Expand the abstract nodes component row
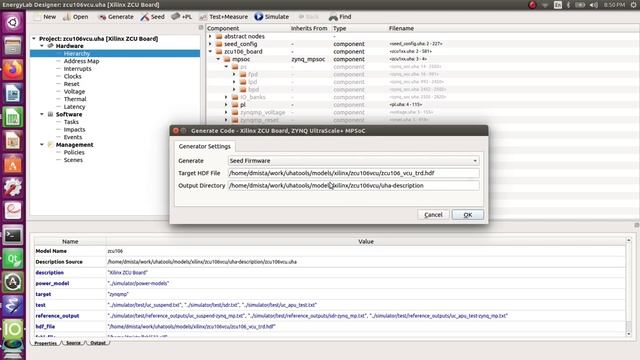The image size is (640, 360). click(x=211, y=36)
